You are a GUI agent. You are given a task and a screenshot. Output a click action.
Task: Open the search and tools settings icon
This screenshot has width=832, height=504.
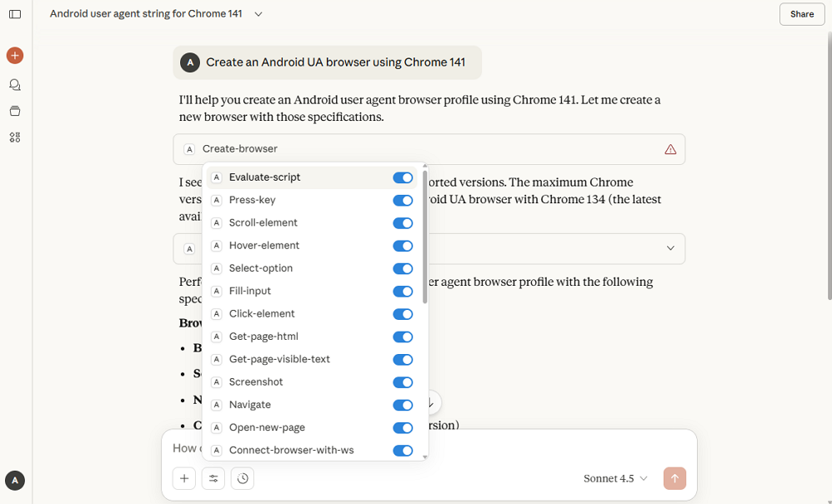(x=213, y=478)
